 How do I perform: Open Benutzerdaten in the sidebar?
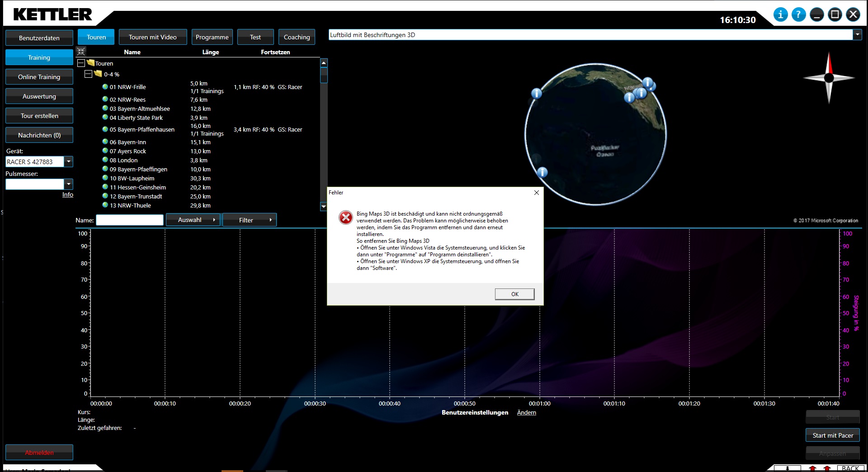(39, 38)
